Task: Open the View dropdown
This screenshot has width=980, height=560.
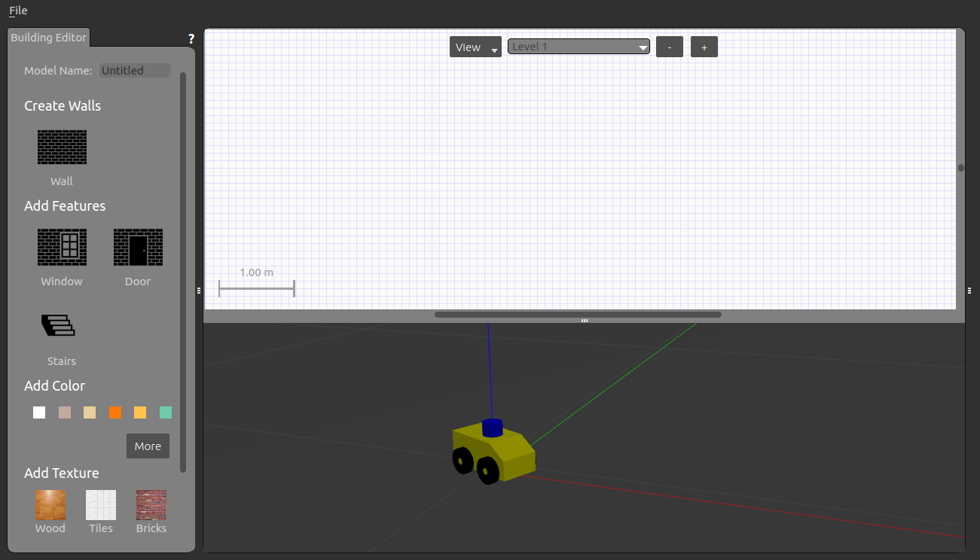Action: [475, 47]
